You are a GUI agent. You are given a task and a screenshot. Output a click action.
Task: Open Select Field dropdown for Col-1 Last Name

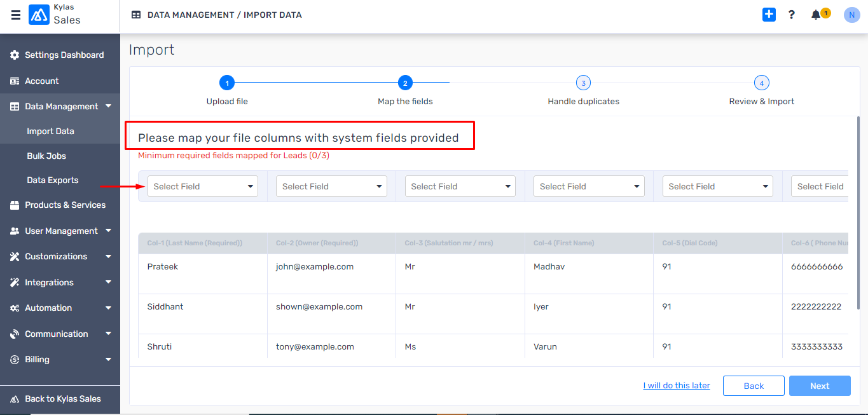click(x=203, y=186)
